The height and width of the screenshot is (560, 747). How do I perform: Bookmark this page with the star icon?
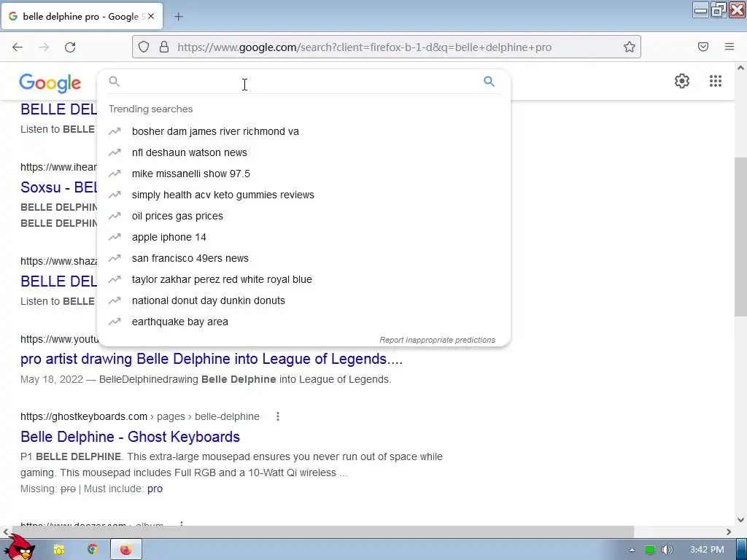coord(630,47)
